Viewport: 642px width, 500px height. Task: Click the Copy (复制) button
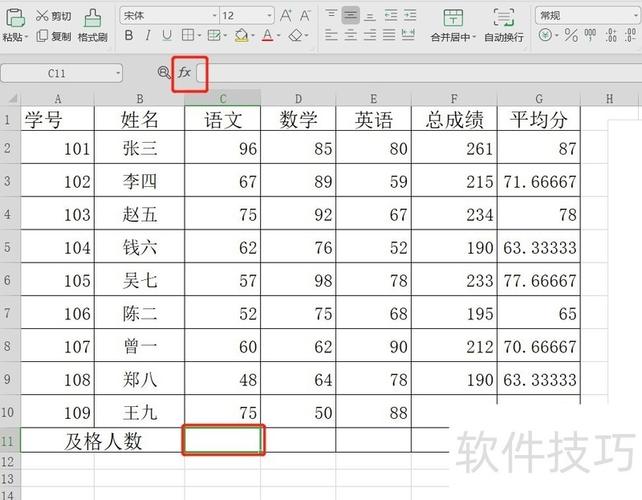53,36
